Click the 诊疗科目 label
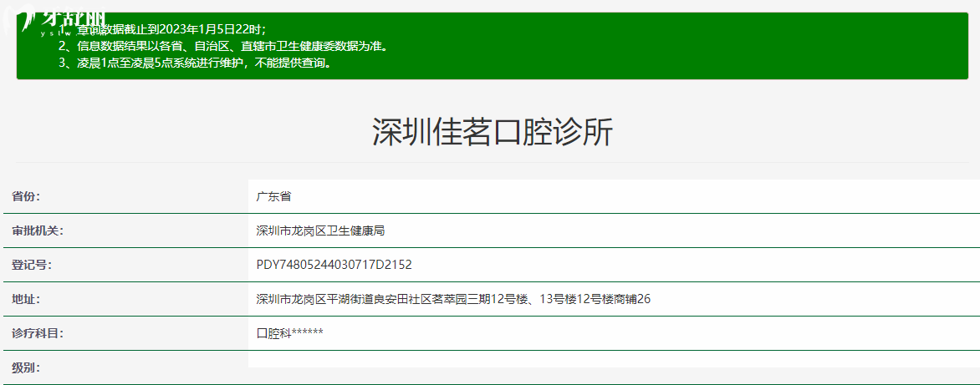The image size is (980, 385). point(38,333)
